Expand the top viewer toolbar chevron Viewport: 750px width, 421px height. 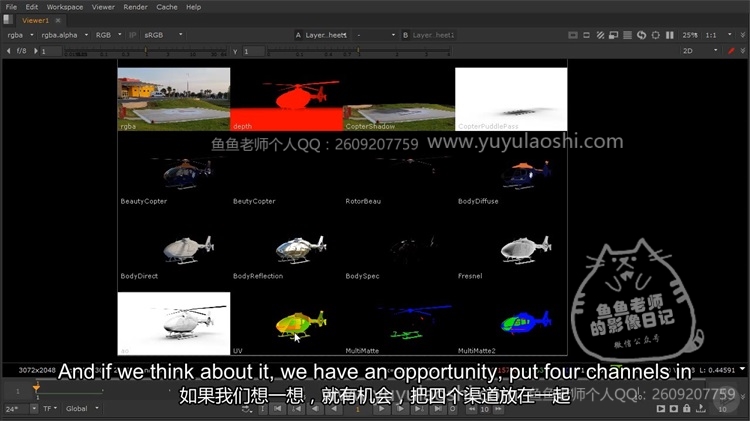[x=742, y=35]
